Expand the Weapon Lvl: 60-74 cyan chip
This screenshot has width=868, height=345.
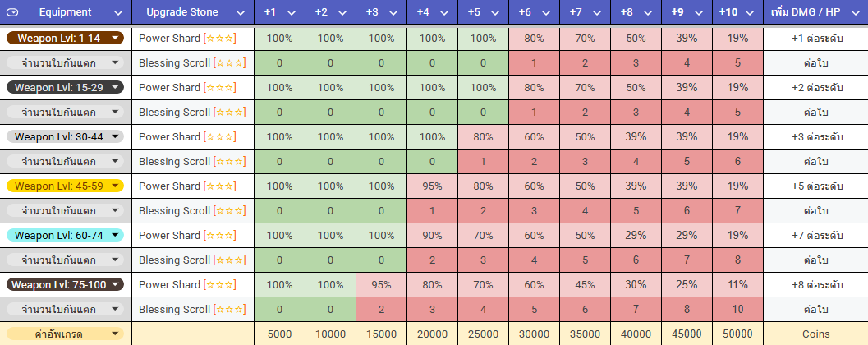[116, 236]
